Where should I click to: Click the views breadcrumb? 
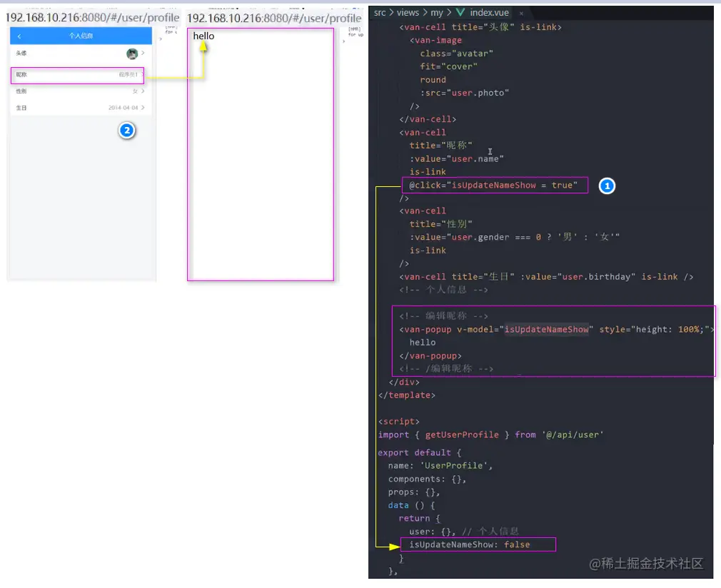pyautogui.click(x=408, y=12)
